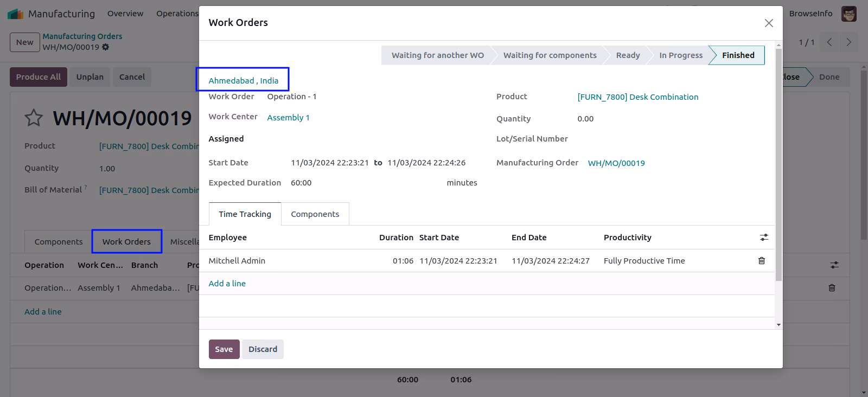Open the [FURN_7800] Desk Combination product link

click(638, 97)
